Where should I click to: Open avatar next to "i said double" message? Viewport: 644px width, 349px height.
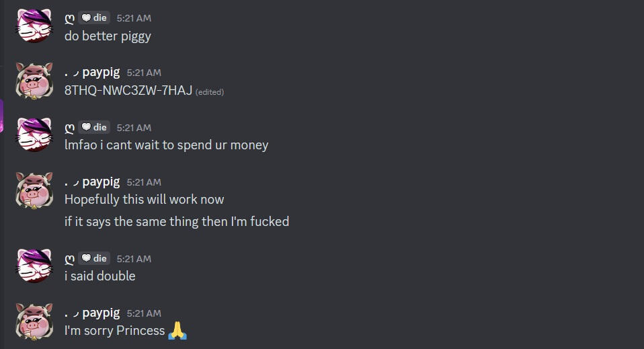[x=34, y=266]
